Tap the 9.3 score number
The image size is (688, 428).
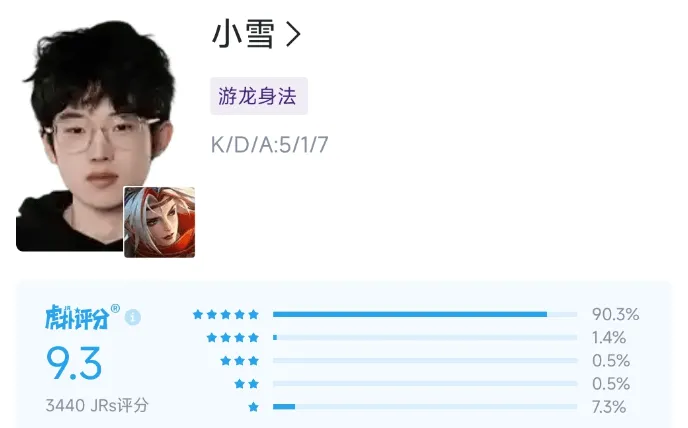pos(74,363)
